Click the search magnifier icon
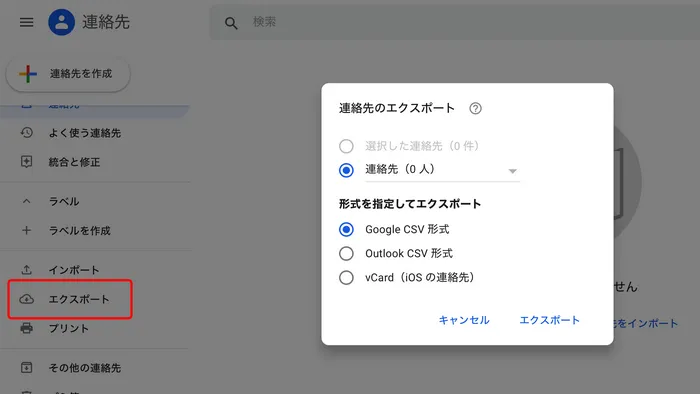The image size is (700, 394). (x=231, y=23)
